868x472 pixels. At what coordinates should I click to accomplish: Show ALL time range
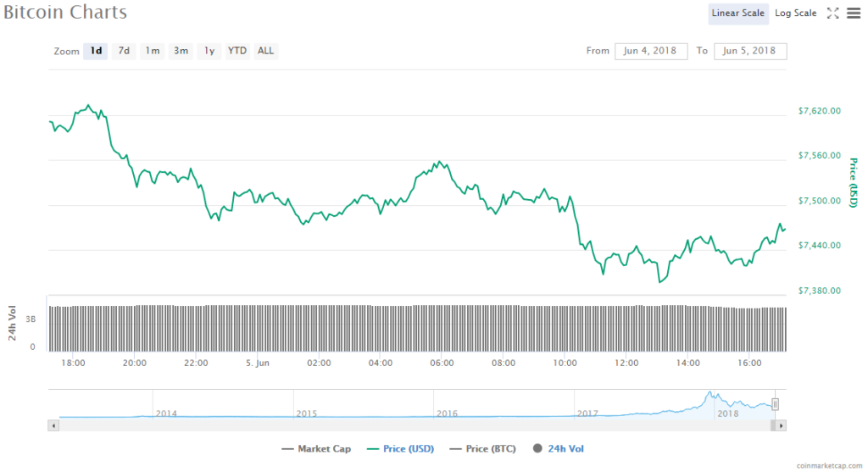click(265, 51)
